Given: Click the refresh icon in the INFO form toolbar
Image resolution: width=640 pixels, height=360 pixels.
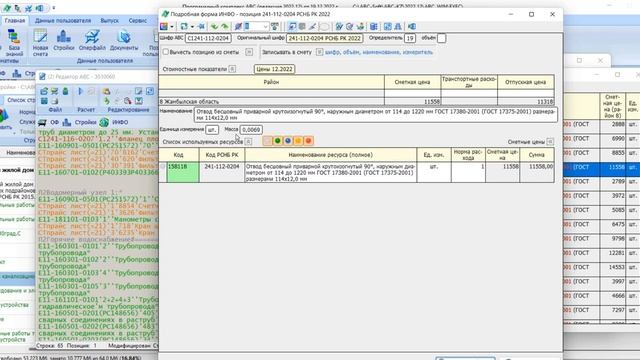Looking at the screenshot, I should pyautogui.click(x=184, y=27).
